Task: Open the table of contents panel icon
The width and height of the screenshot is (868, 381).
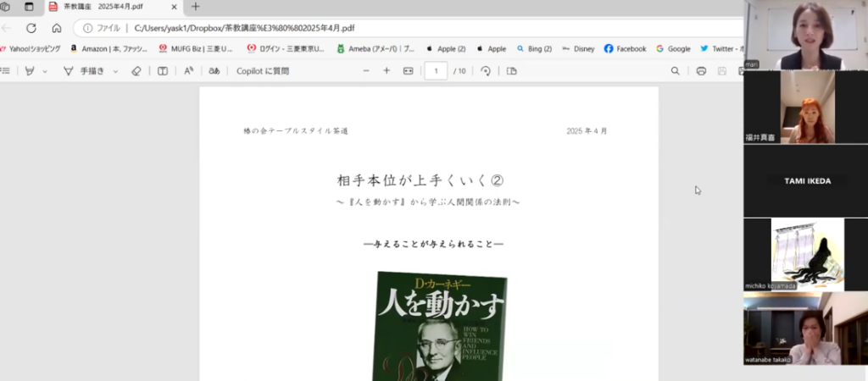Action: click(5, 71)
